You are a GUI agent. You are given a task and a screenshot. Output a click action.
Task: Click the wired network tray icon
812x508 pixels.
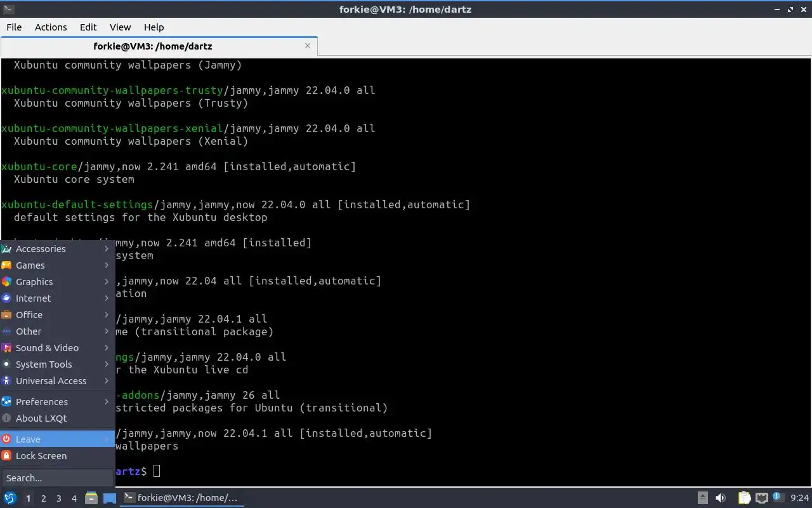click(x=761, y=498)
